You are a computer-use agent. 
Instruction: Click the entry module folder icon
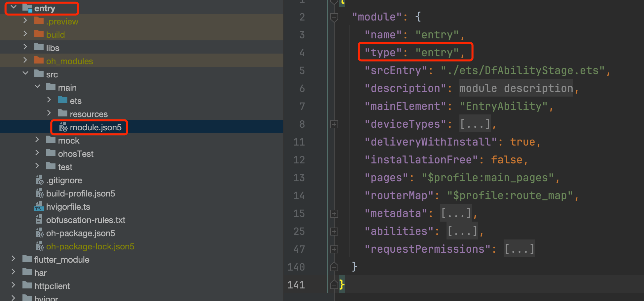coord(27,8)
